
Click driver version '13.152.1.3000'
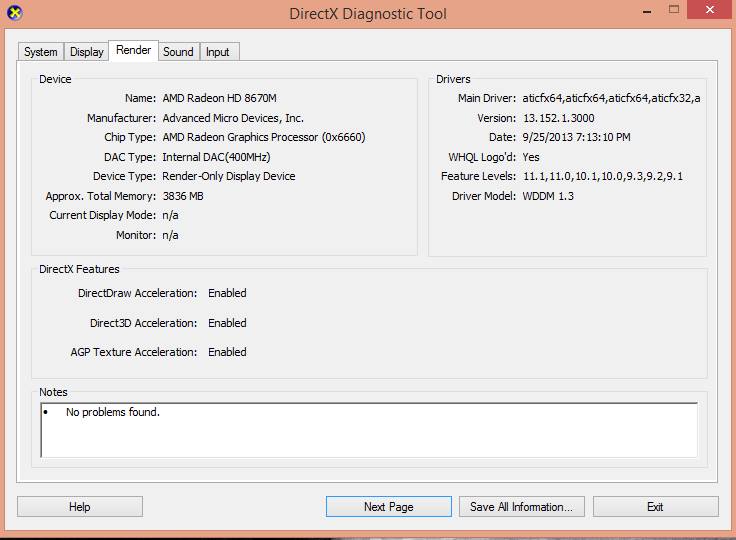point(559,118)
